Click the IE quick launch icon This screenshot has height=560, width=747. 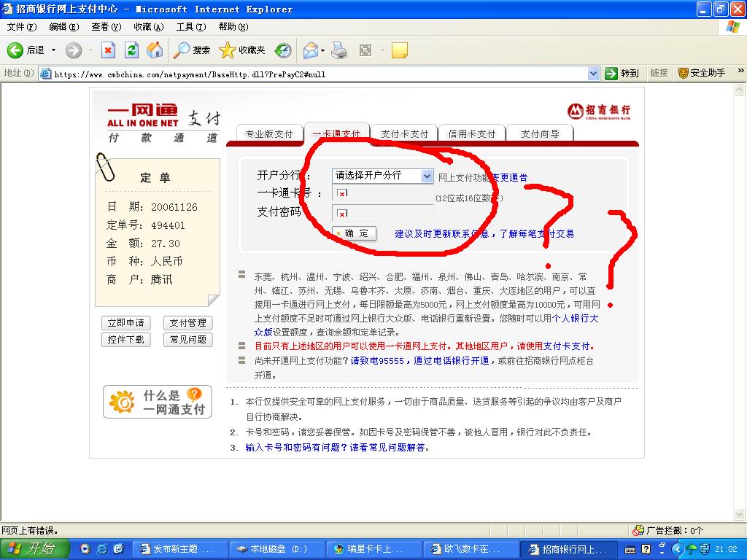click(102, 549)
